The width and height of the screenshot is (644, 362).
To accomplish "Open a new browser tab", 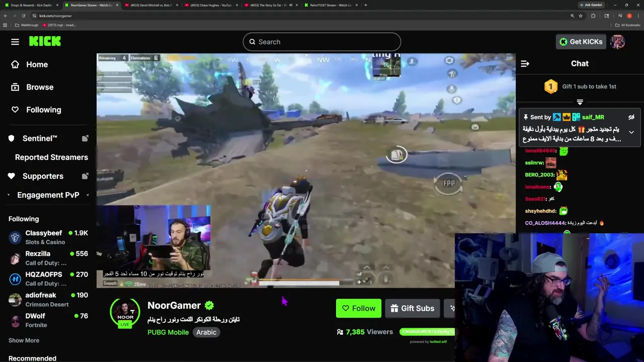I will (x=366, y=5).
